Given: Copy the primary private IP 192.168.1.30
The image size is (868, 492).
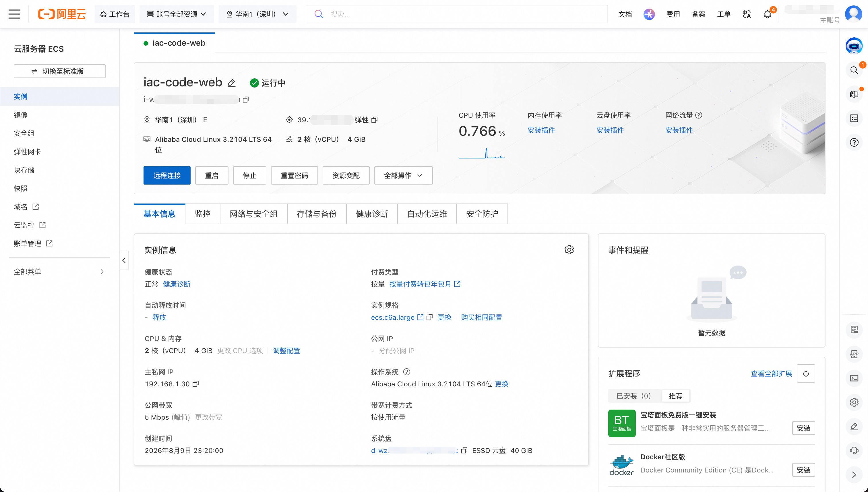Looking at the screenshot, I should pyautogui.click(x=196, y=384).
